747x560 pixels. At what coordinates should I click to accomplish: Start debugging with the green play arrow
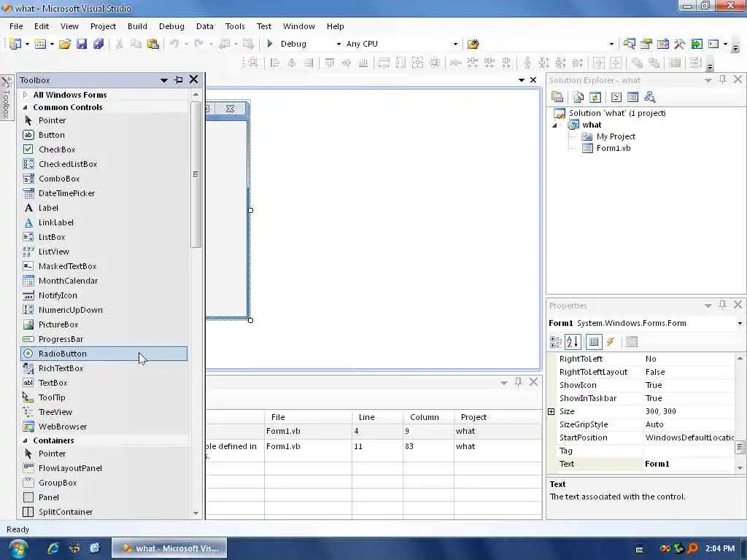pos(270,44)
